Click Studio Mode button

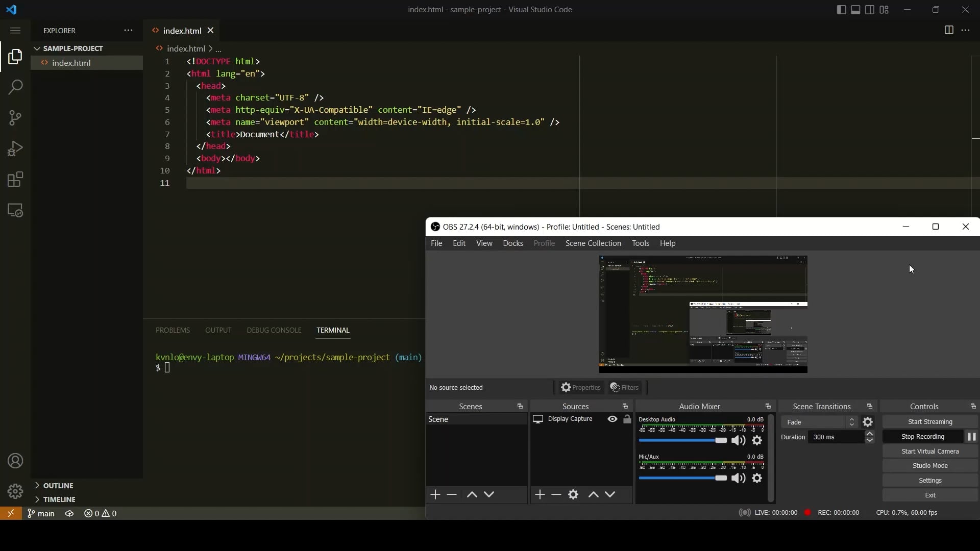(x=930, y=466)
